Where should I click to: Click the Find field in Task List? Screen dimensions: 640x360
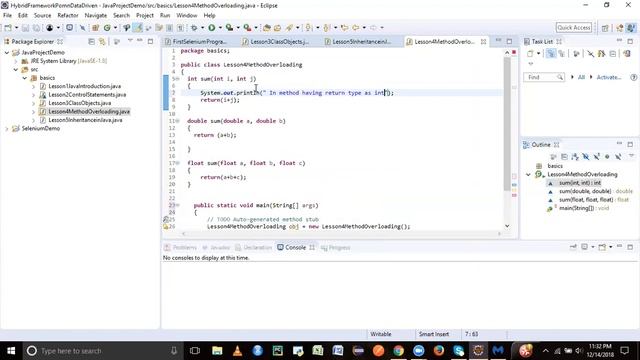click(x=544, y=77)
